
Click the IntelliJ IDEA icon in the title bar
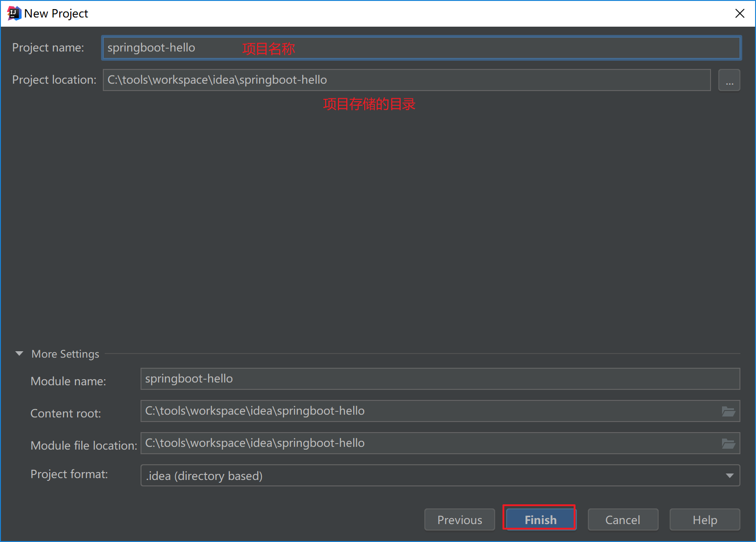pyautogui.click(x=14, y=13)
